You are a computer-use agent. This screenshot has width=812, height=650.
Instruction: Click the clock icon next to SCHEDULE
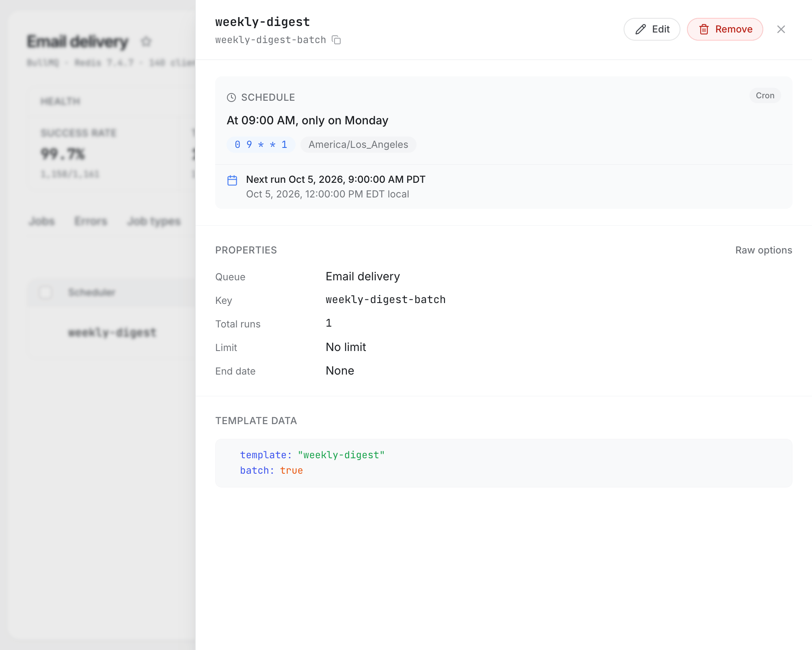click(x=231, y=97)
